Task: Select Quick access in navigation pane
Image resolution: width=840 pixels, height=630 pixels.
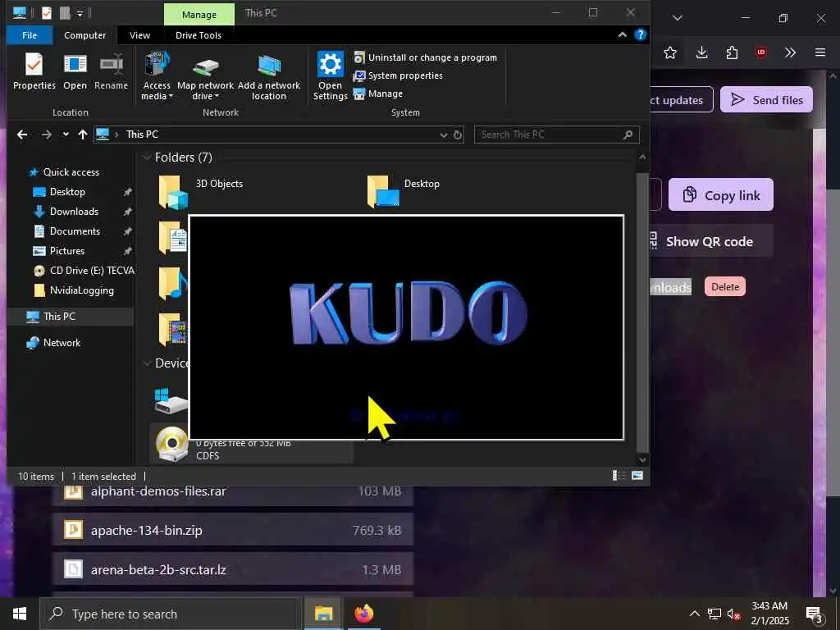Action: [x=71, y=172]
